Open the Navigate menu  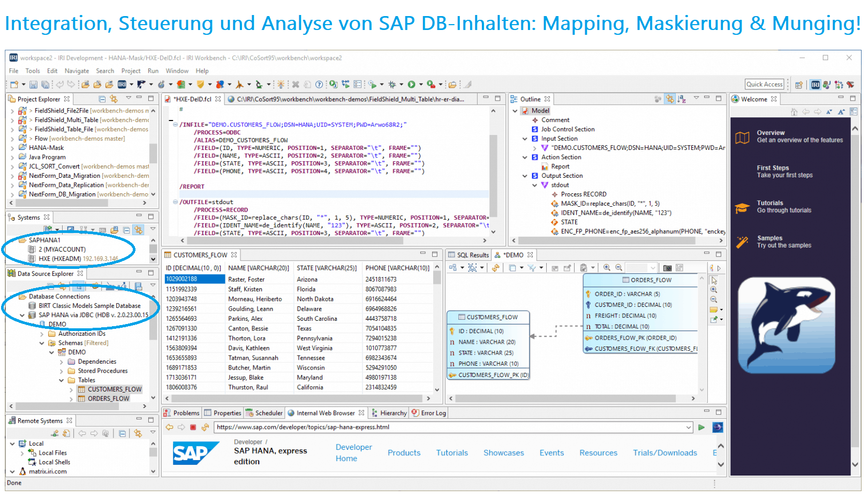[77, 71]
